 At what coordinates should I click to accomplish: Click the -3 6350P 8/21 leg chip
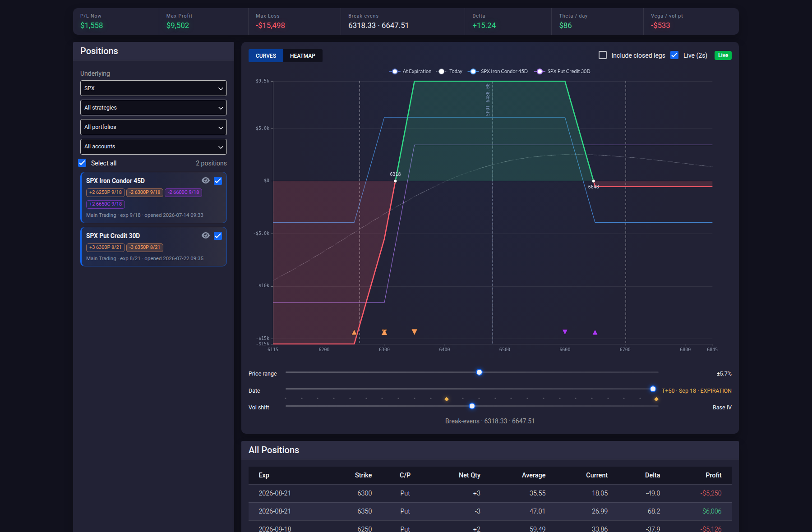click(x=145, y=248)
